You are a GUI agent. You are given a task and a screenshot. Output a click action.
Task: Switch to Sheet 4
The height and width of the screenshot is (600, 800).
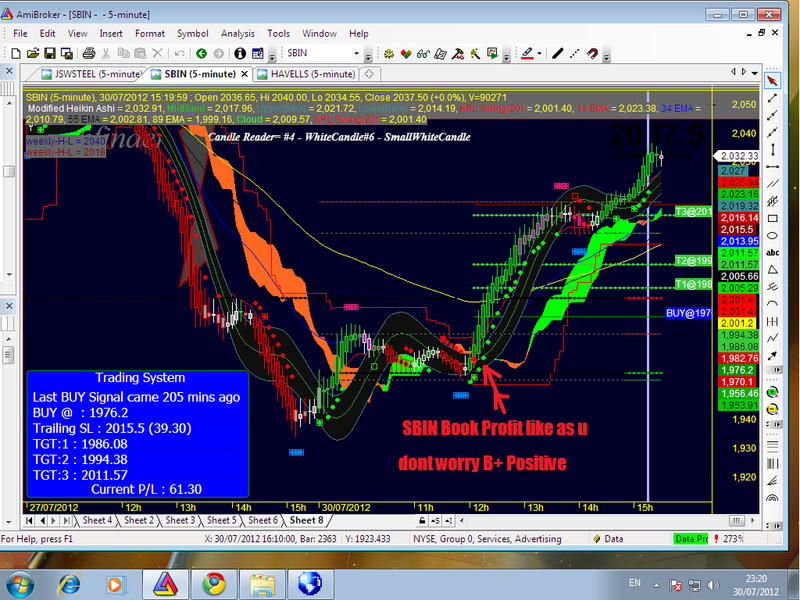point(97,520)
